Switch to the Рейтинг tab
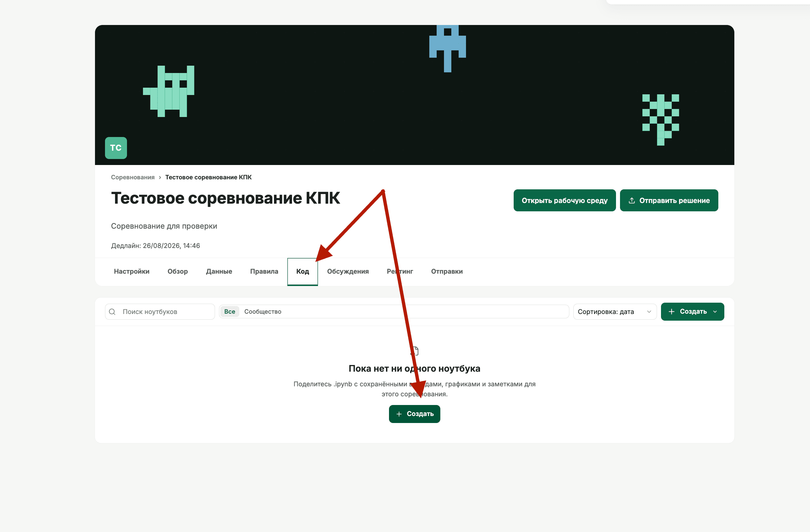The width and height of the screenshot is (810, 532). 400,271
